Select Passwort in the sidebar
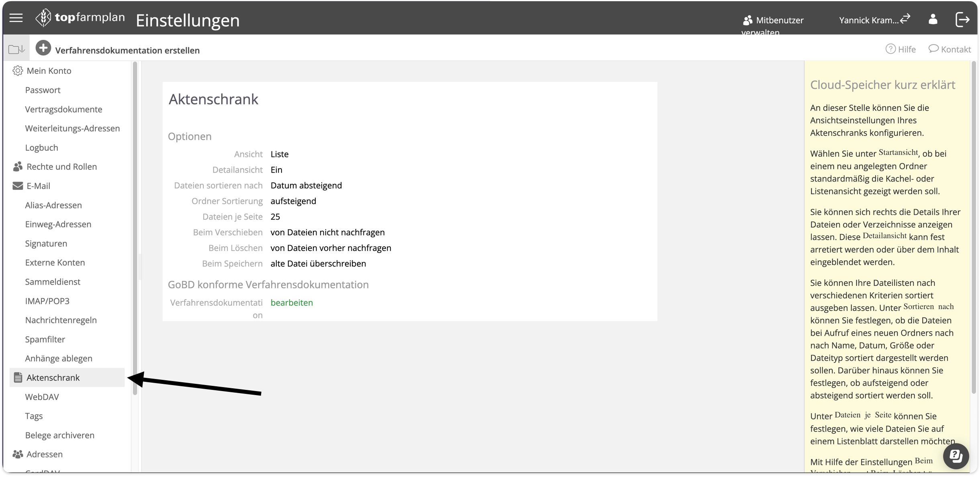 click(x=43, y=90)
